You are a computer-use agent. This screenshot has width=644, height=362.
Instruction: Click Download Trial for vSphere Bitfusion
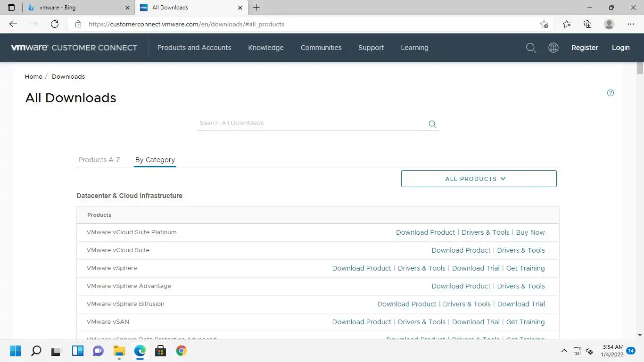(521, 304)
